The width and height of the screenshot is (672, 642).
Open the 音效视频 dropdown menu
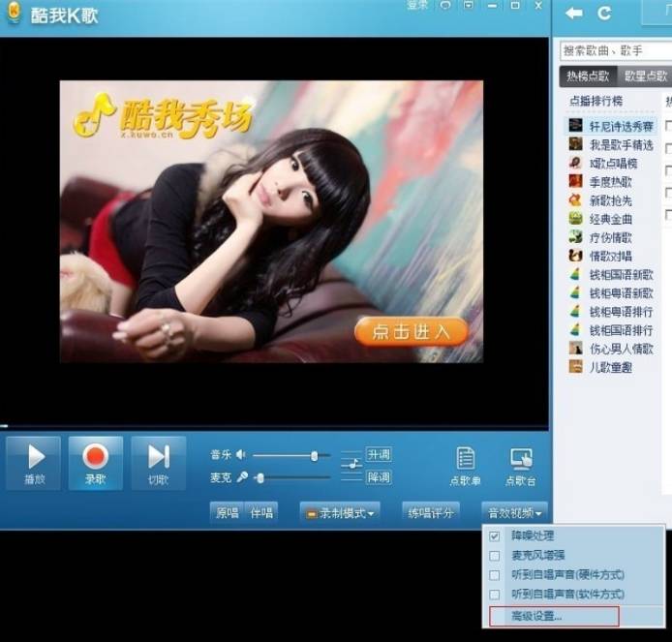tap(515, 513)
